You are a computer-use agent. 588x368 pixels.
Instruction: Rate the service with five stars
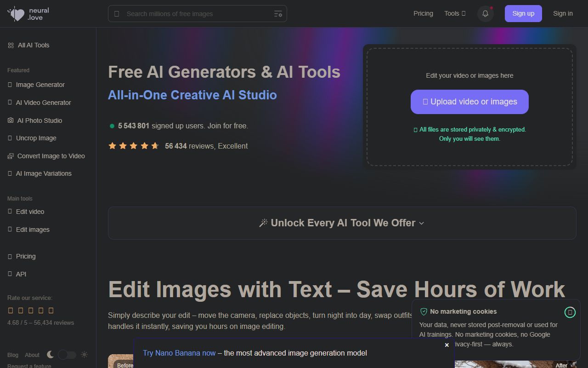(x=51, y=310)
